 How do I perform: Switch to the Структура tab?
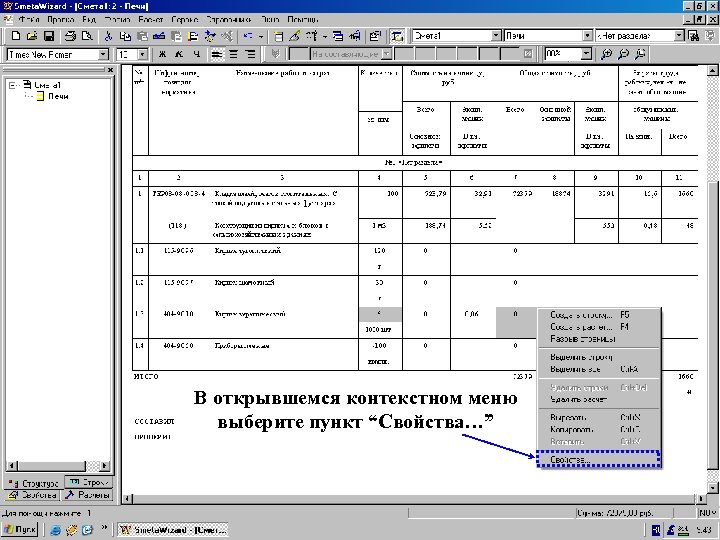34,483
